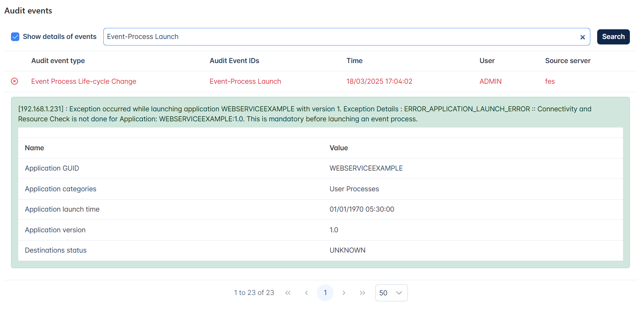Click the Value header in details table
The image size is (644, 315).
339,148
